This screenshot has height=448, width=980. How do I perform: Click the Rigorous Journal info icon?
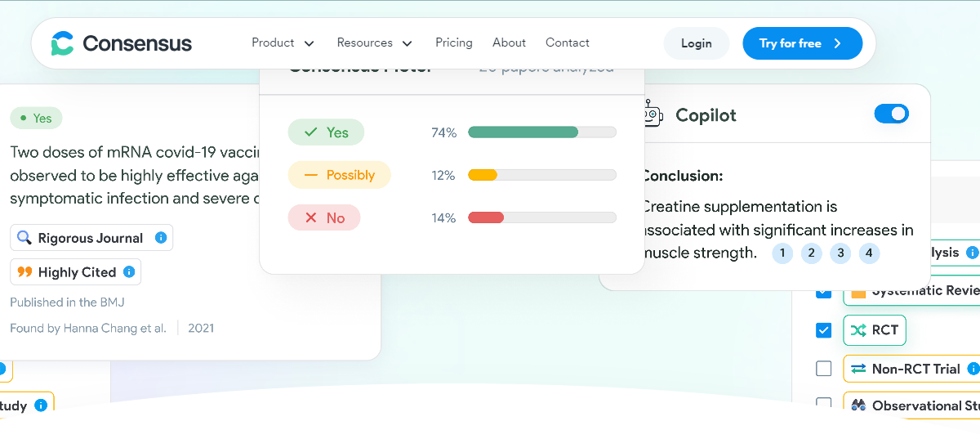pyautogui.click(x=161, y=238)
